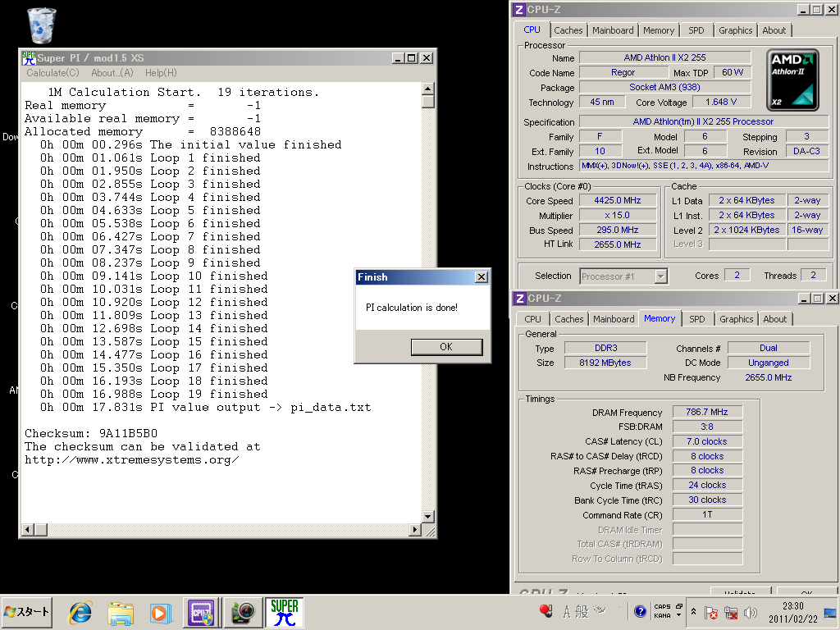The width and height of the screenshot is (840, 630).
Task: Open the Calculate menu in Super PI
Action: 52,73
